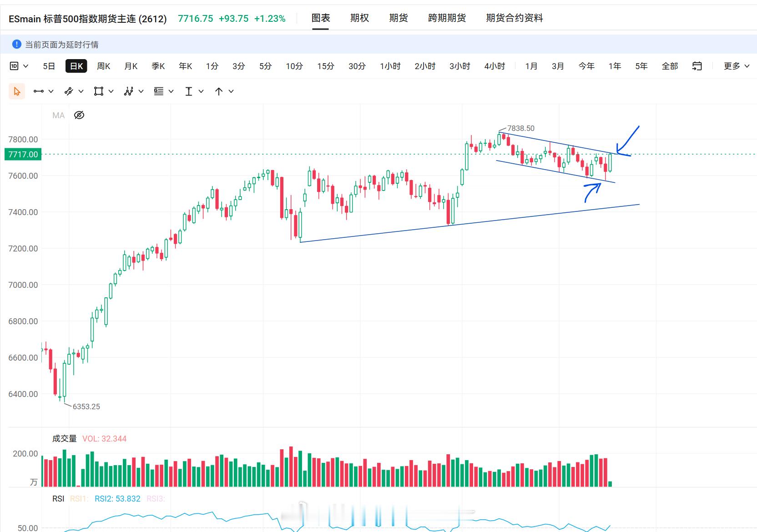Viewport: 757px width, 532px height.
Task: Open the 期货合约资料 tab
Action: point(515,18)
